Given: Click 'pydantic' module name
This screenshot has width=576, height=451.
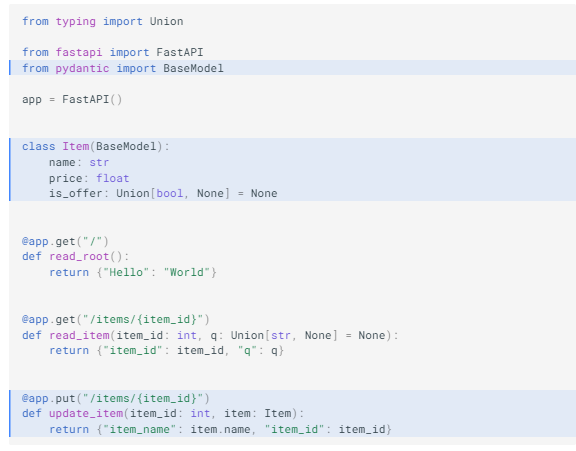Looking at the screenshot, I should pyautogui.click(x=82, y=69).
